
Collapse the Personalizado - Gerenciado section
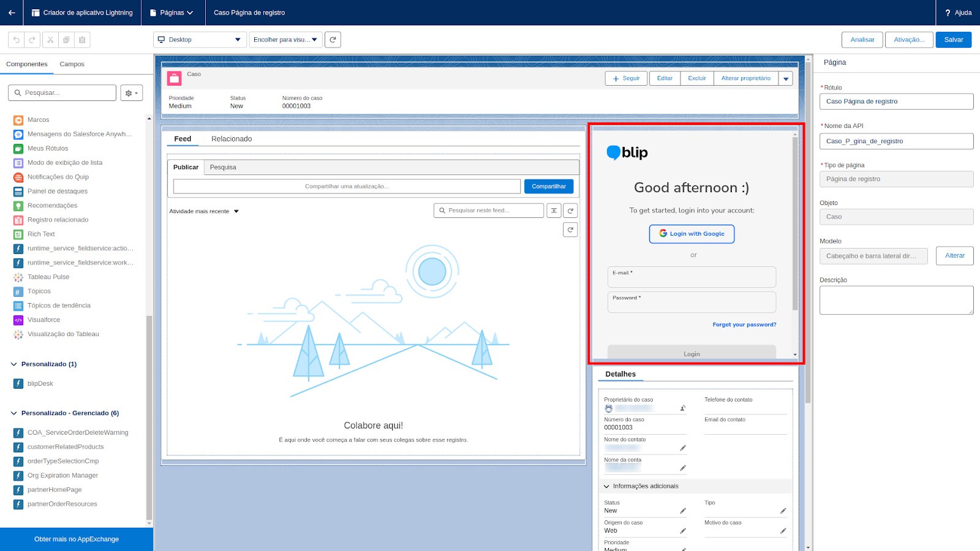click(x=14, y=413)
